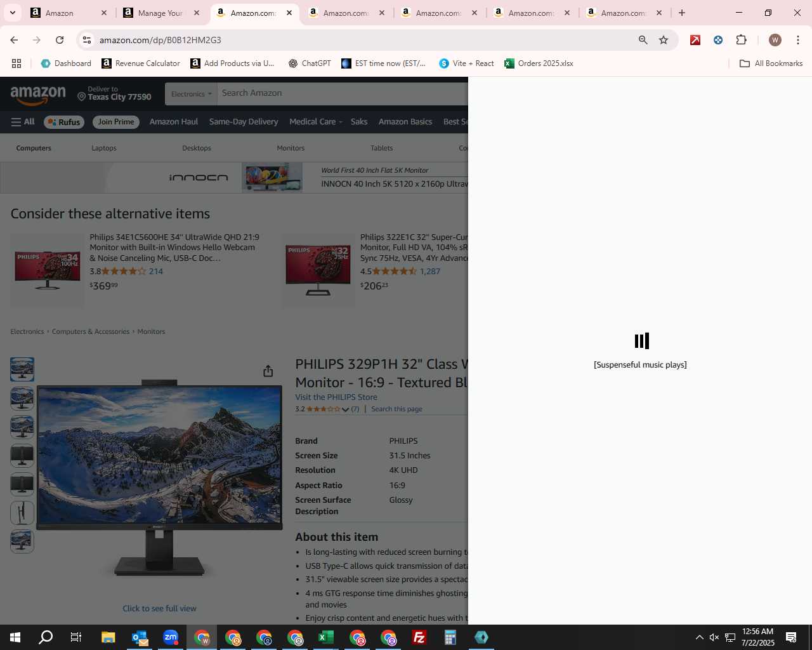Select the fifth product image thumbnail
812x650 pixels.
click(22, 484)
